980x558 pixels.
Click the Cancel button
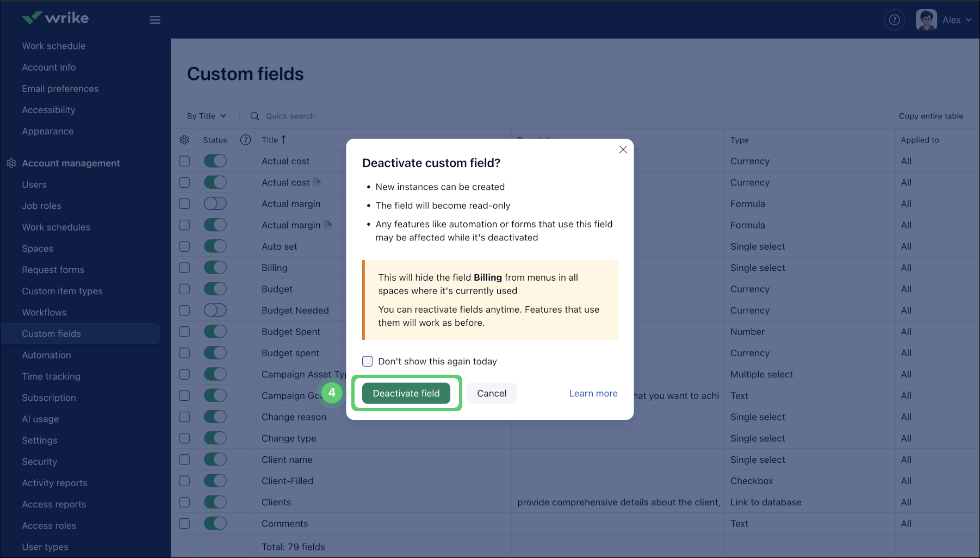pyautogui.click(x=492, y=393)
